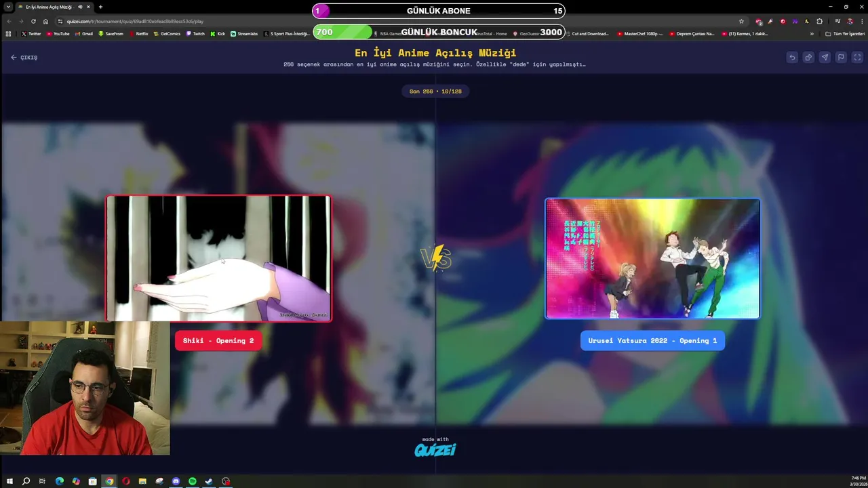Screen dimensions: 868x488
Task: Open the tab search dropdown arrow
Action: click(7, 7)
